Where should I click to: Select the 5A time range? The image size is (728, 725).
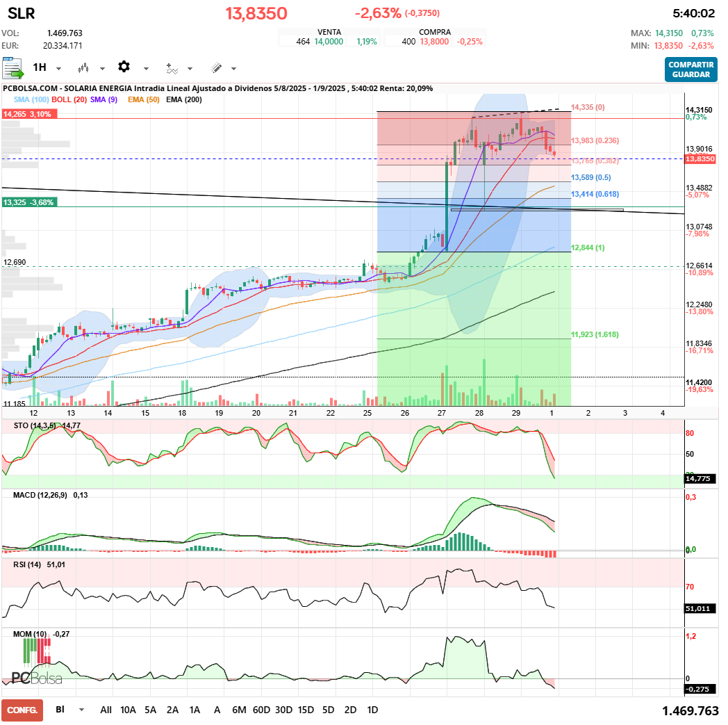click(150, 710)
